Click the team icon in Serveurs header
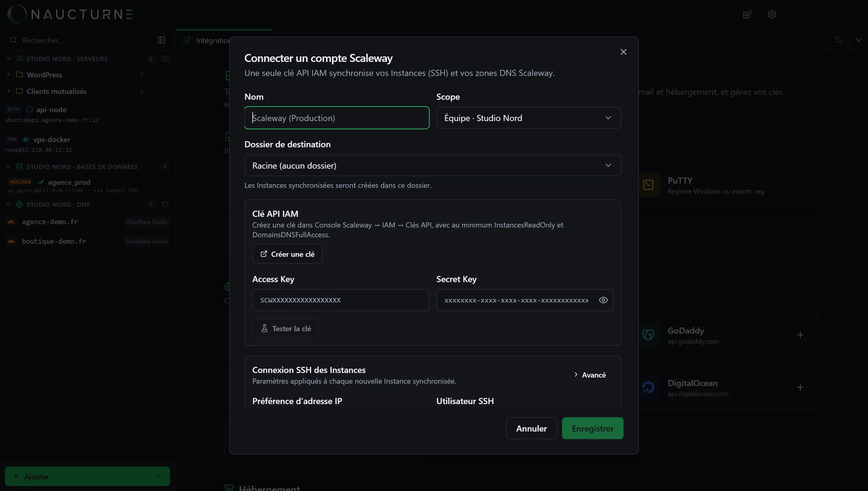 (x=20, y=59)
